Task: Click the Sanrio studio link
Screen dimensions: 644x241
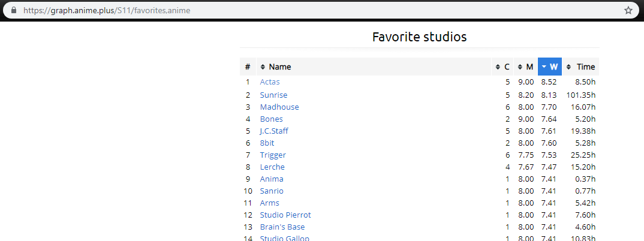Action: [x=272, y=191]
